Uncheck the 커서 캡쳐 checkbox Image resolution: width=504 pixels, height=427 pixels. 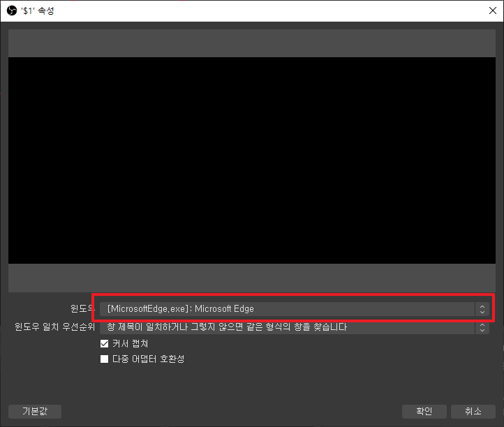click(x=104, y=344)
